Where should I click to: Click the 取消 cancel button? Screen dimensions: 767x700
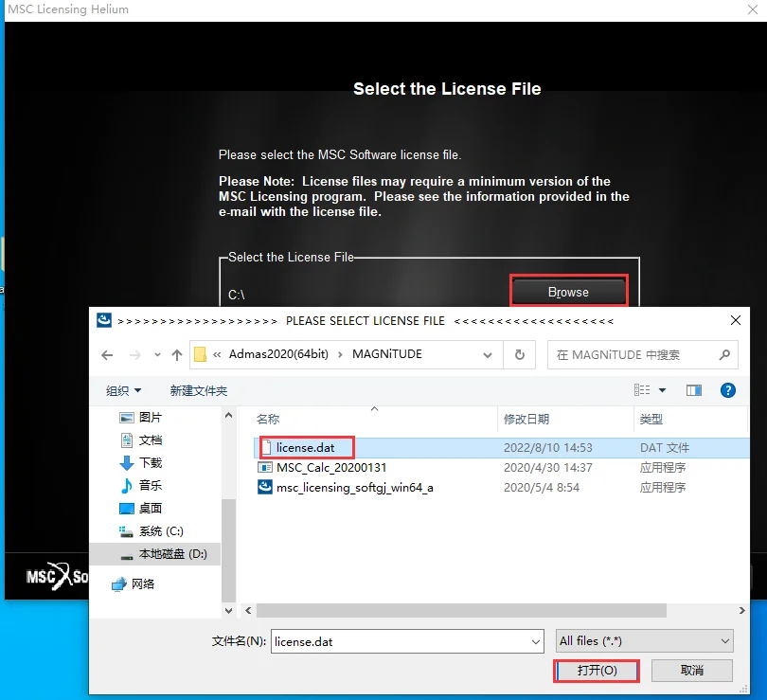pos(691,670)
